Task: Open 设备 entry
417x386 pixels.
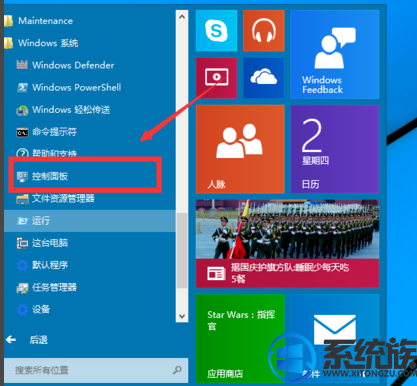Action: (x=90, y=310)
